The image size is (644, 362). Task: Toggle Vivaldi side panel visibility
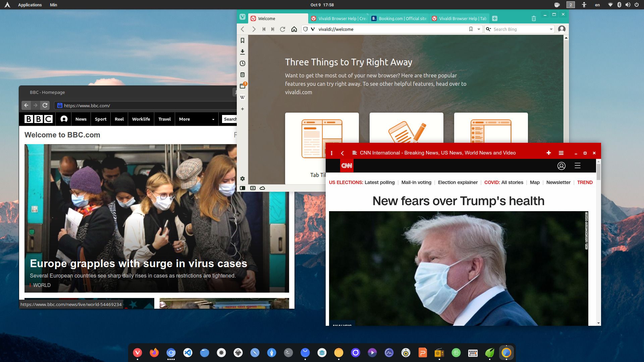tap(243, 188)
